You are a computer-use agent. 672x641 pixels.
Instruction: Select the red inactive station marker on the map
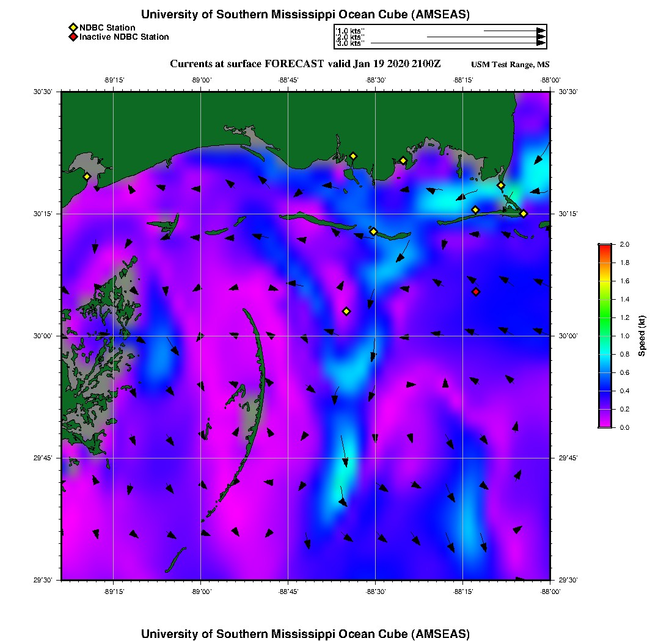point(476,292)
